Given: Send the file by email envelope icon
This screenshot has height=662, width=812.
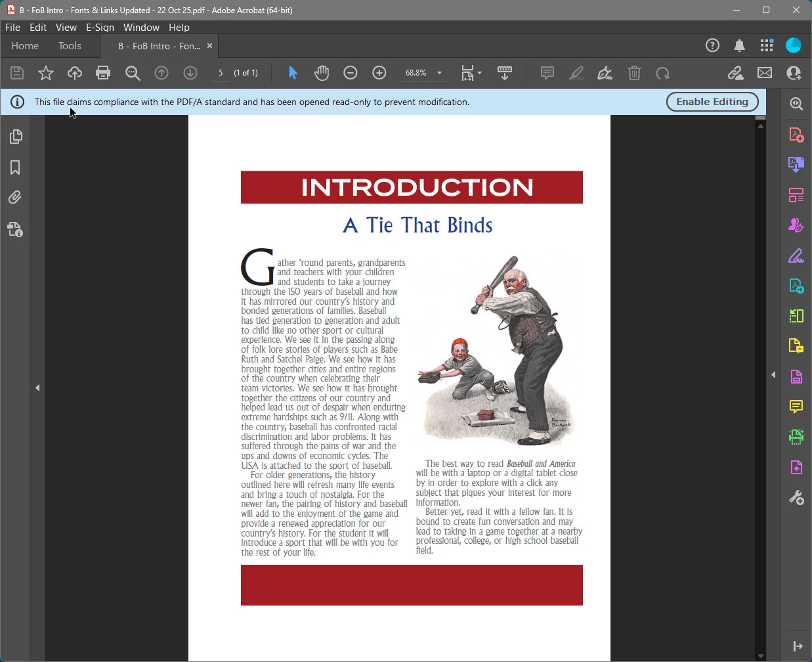Looking at the screenshot, I should tap(765, 73).
